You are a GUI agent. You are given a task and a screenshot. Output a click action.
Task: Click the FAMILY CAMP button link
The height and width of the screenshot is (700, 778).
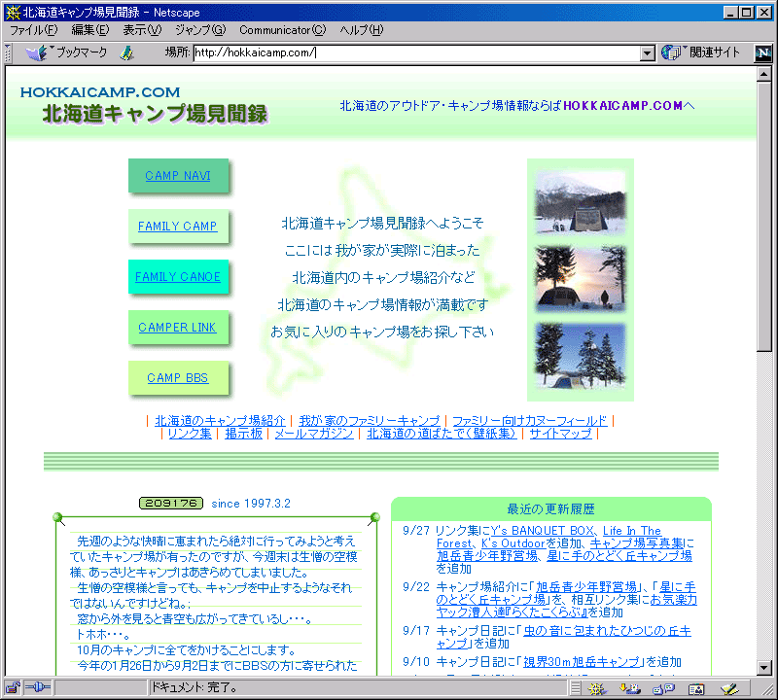click(x=178, y=227)
